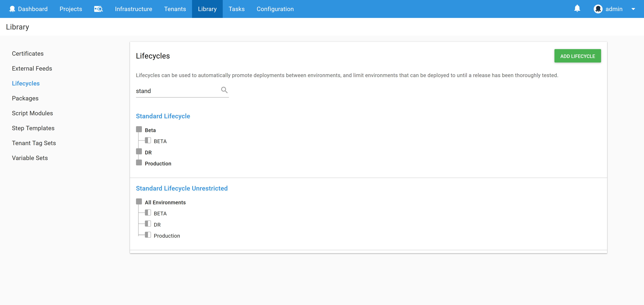
Task: Open the project search icon in navbar
Action: click(x=98, y=9)
